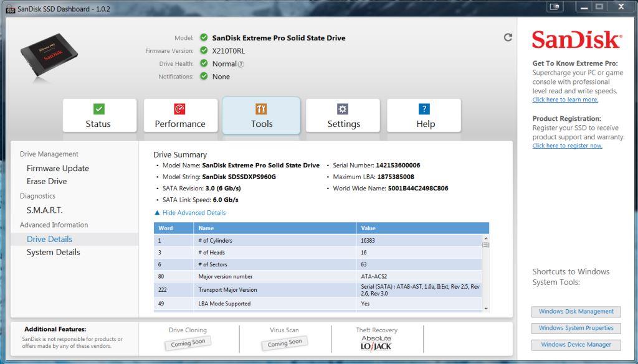This screenshot has width=638, height=364.
Task: Open Windows Disk Management shortcut
Action: click(x=576, y=312)
